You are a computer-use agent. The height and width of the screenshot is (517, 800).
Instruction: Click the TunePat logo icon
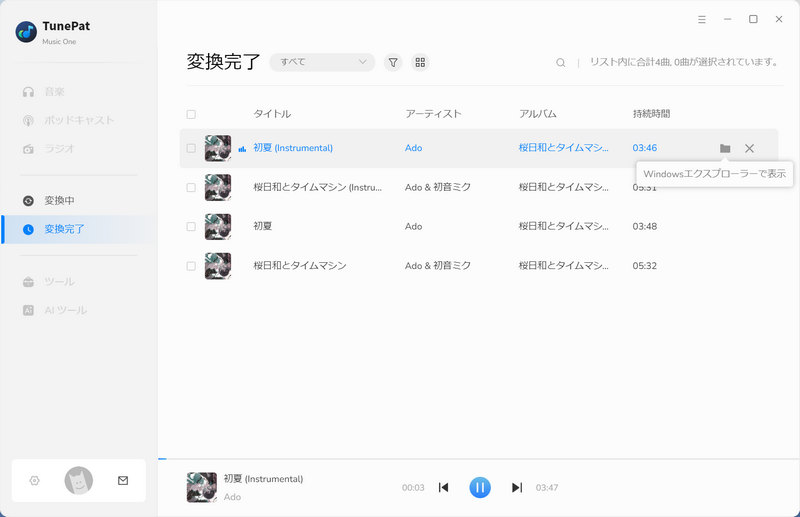[x=26, y=32]
